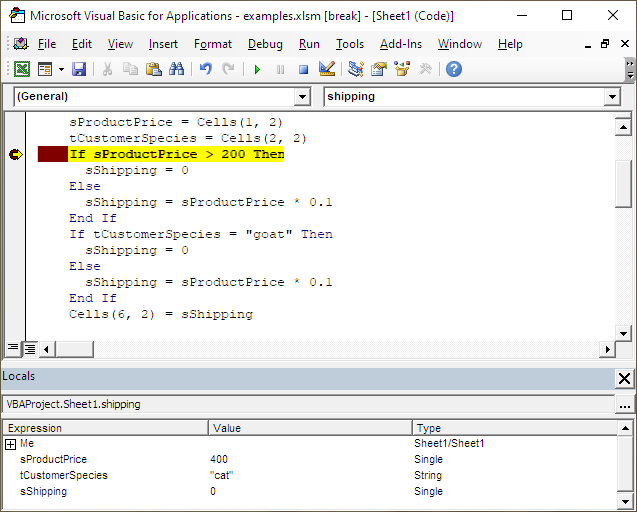Click code pane scroll right arrow
The width and height of the screenshot is (637, 512).
[x=607, y=349]
